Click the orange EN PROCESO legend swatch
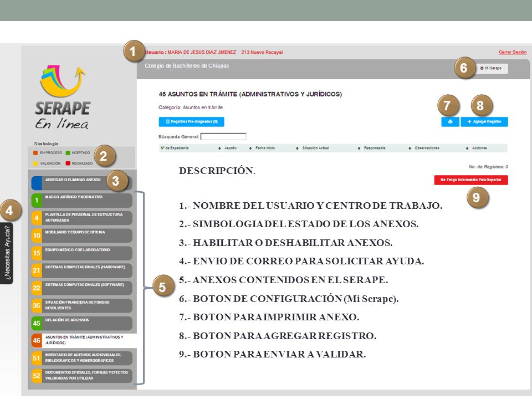532x399 pixels. click(x=35, y=153)
